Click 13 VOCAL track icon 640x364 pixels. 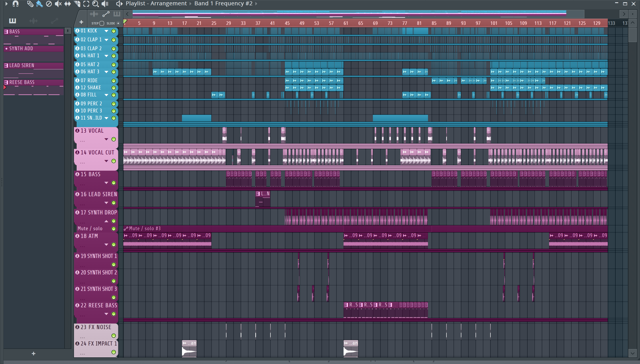pos(77,130)
